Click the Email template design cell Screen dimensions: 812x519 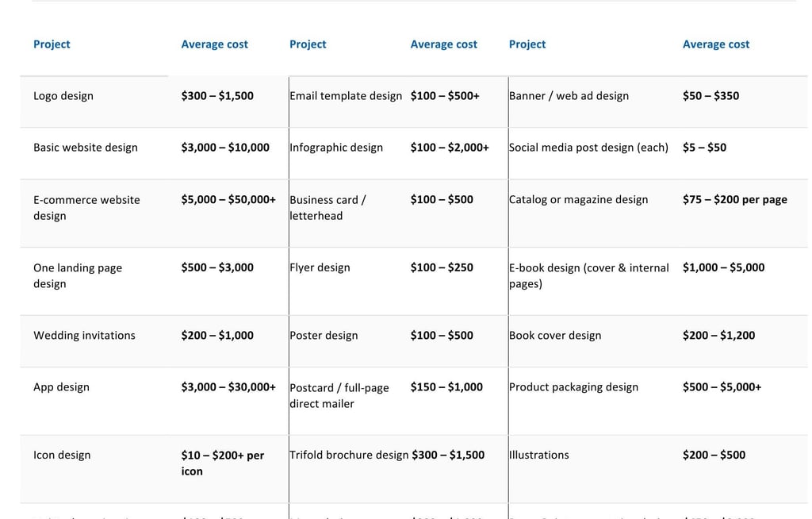pyautogui.click(x=346, y=96)
